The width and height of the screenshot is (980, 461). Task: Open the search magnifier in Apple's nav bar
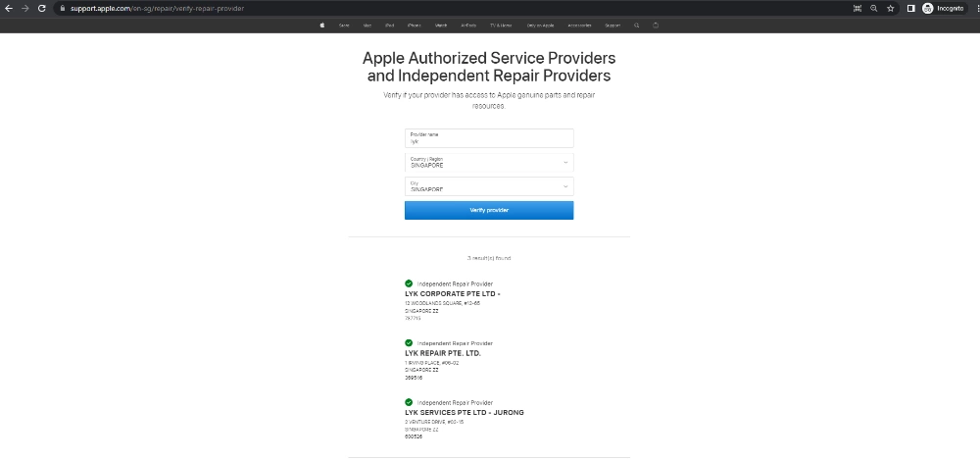click(x=637, y=26)
